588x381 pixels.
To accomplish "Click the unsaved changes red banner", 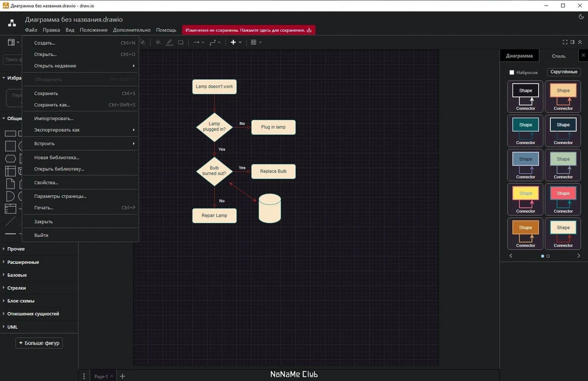I will pos(248,30).
